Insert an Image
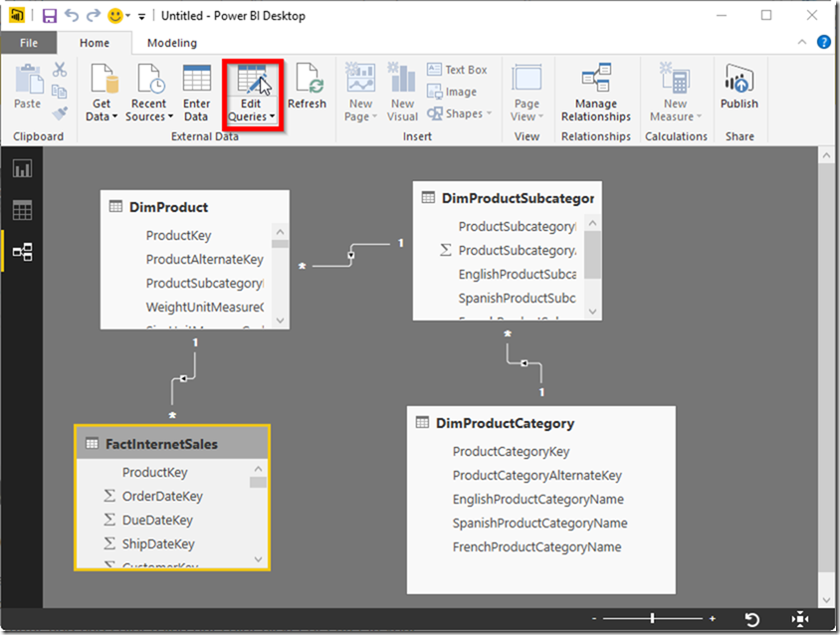Screen dimensions: 840x635 [452, 92]
